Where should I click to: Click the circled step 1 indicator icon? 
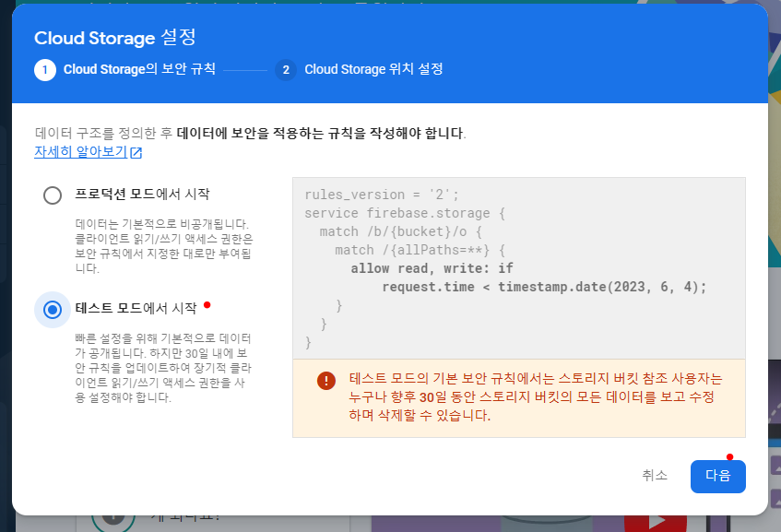point(45,69)
